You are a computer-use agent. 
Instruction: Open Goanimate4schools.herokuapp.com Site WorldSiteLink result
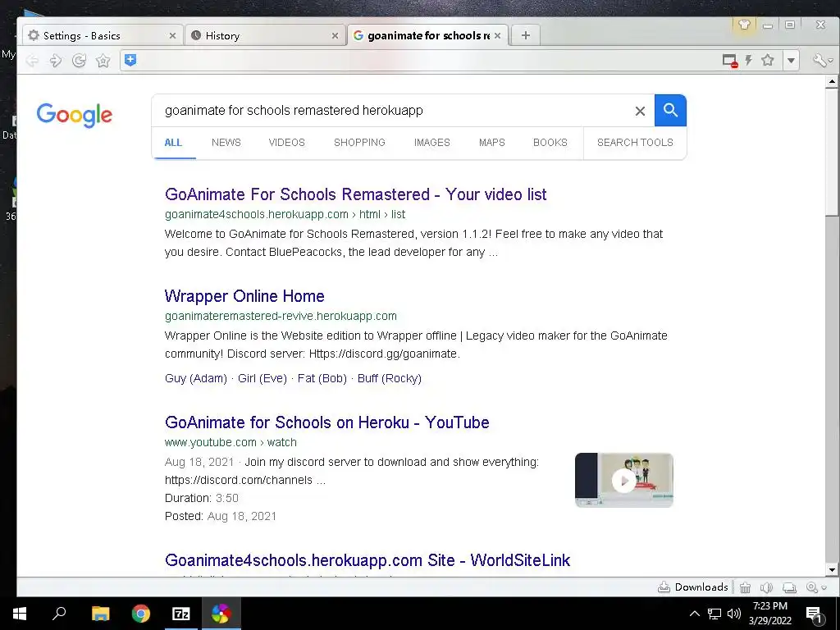pyautogui.click(x=367, y=559)
